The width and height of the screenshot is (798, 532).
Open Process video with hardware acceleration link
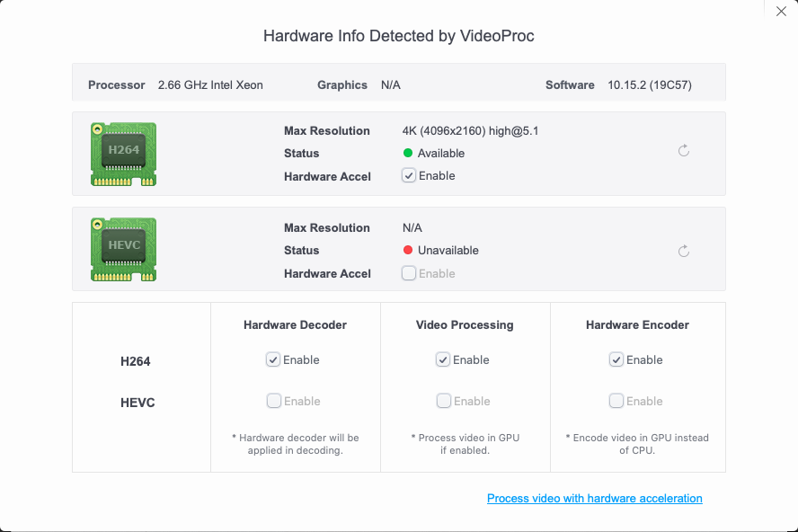click(x=594, y=498)
